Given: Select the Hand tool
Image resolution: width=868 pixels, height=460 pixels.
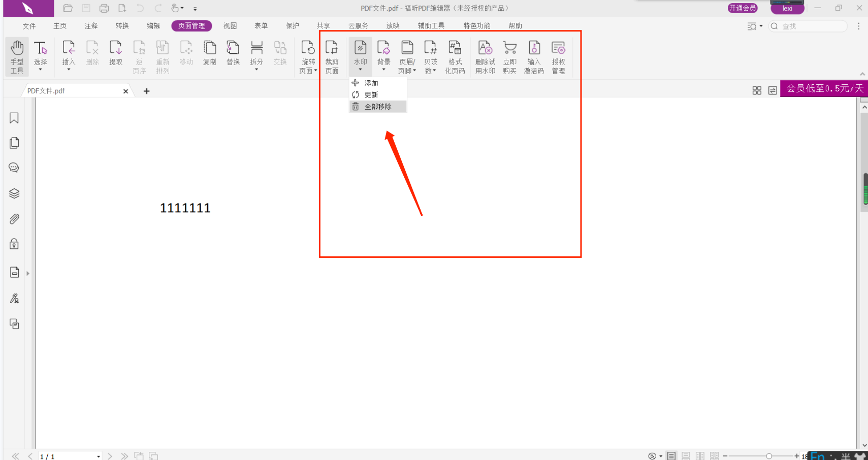Looking at the screenshot, I should (17, 56).
